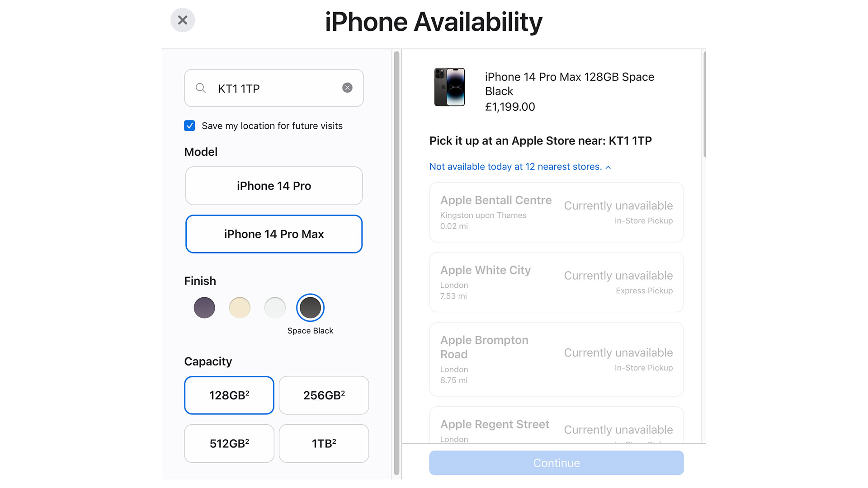Select iPhone 14 Pro model option
This screenshot has height=488, width=868.
(x=274, y=185)
